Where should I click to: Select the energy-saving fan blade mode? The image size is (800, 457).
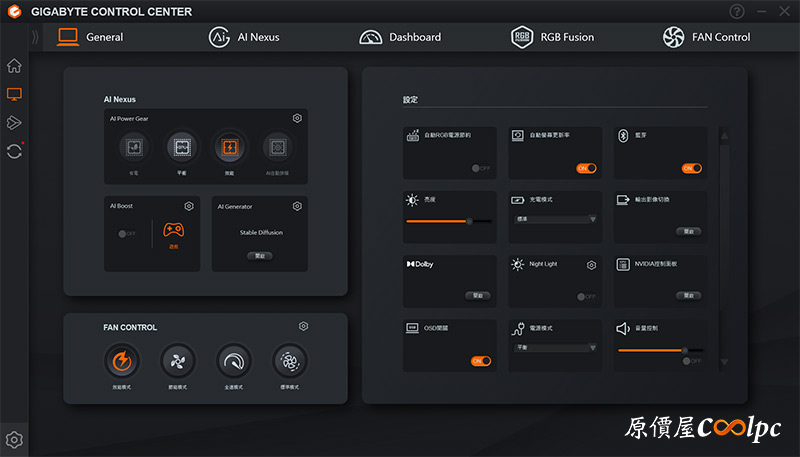tap(178, 361)
